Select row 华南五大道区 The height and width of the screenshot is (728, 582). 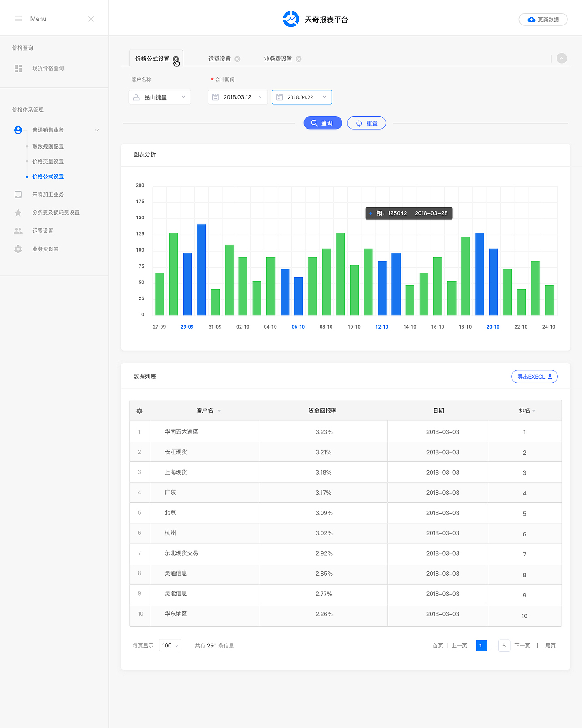(346, 431)
